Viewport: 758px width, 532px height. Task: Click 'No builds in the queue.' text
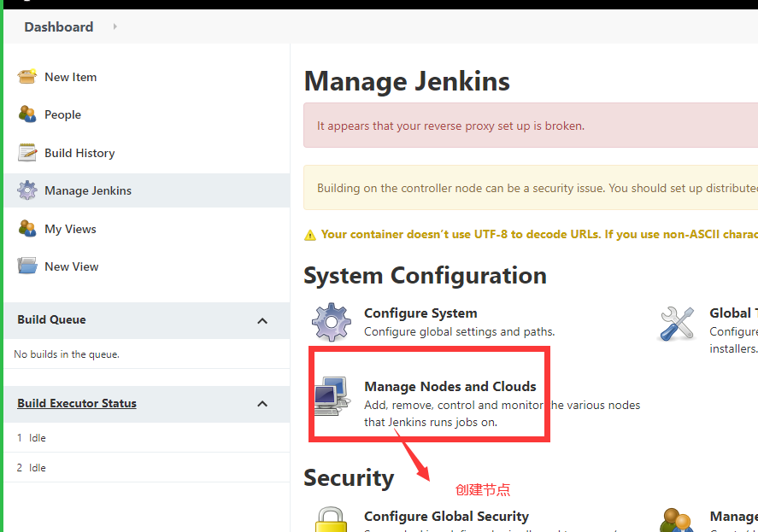pos(67,354)
